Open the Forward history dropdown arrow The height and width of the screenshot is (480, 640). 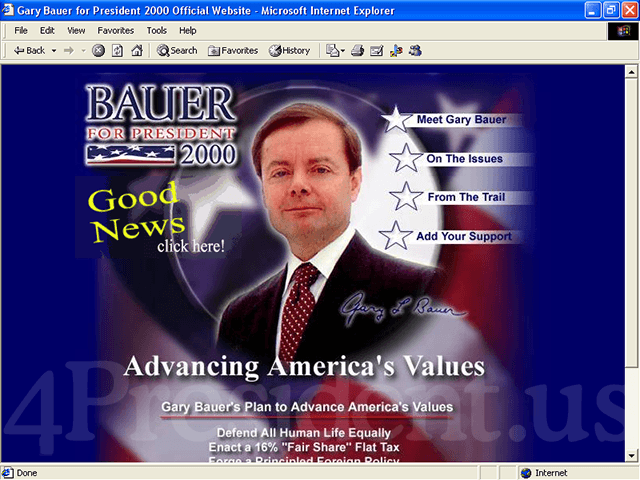(x=83, y=51)
